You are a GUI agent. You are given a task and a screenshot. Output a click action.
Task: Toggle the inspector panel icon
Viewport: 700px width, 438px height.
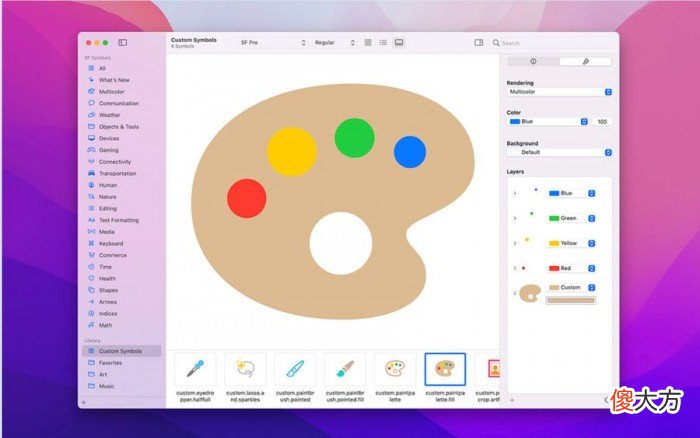pos(479,42)
